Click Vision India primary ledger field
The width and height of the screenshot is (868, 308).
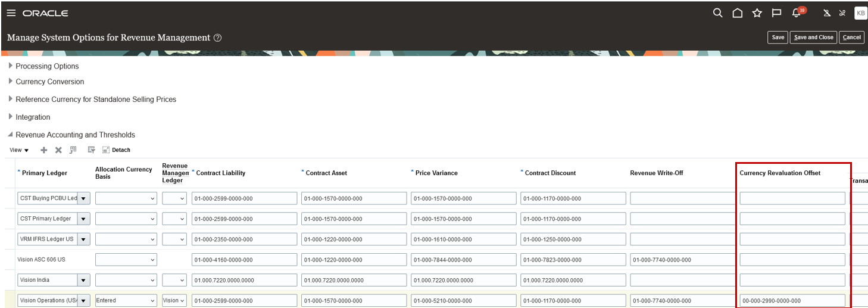pyautogui.click(x=48, y=280)
